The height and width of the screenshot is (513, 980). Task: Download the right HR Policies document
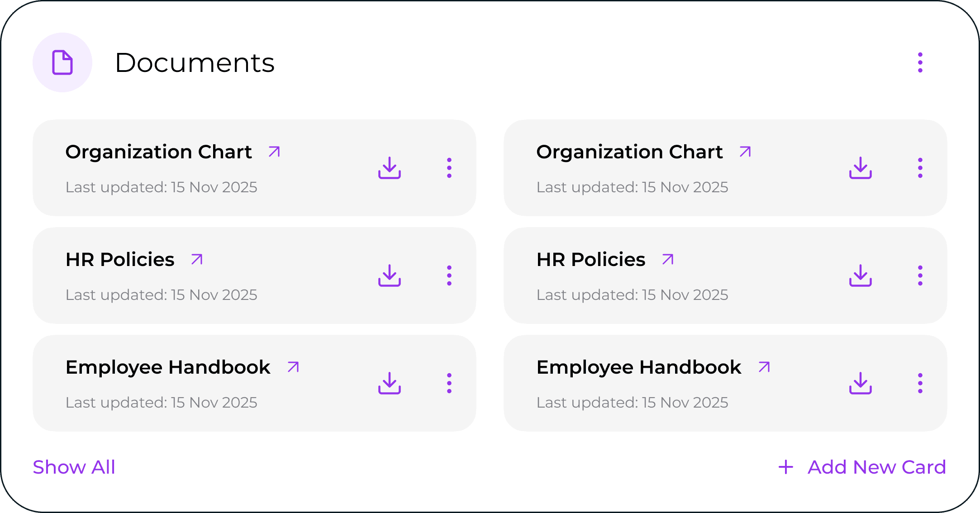[861, 275]
